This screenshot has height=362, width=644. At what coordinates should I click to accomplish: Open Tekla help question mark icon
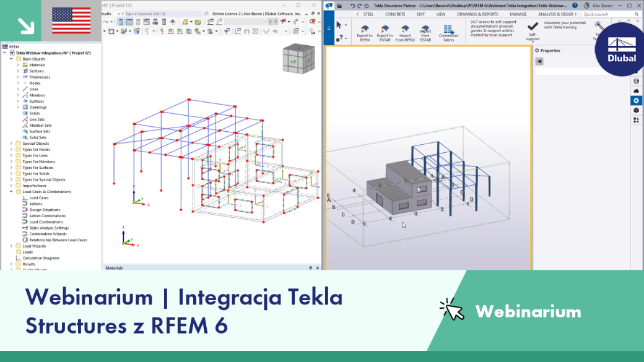pyautogui.click(x=575, y=6)
